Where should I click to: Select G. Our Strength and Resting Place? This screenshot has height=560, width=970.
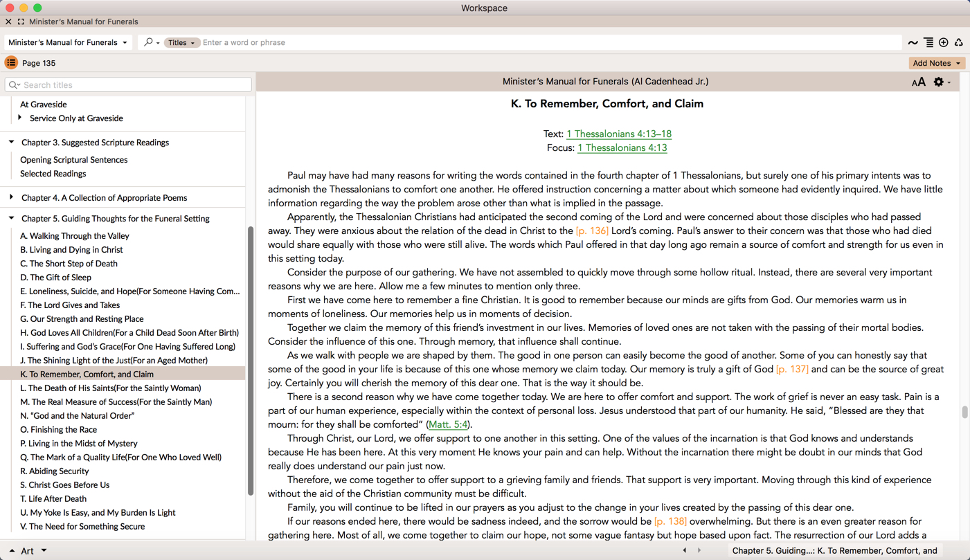(x=82, y=319)
